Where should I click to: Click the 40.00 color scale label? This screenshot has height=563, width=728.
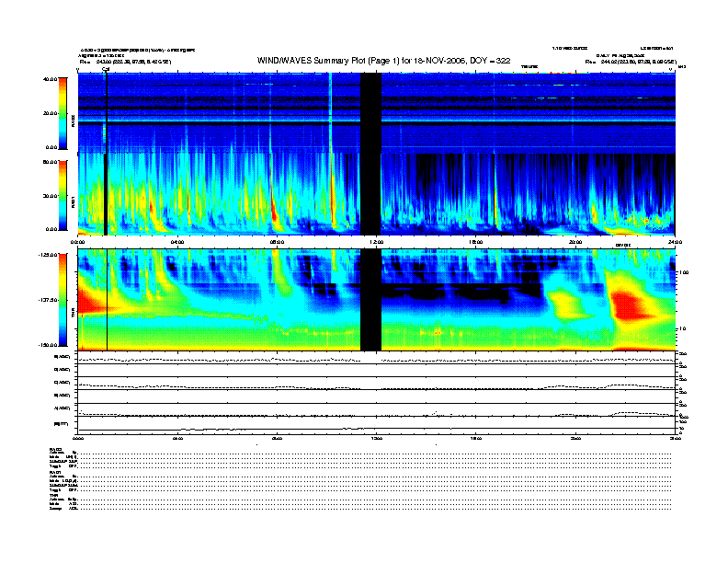click(x=51, y=79)
